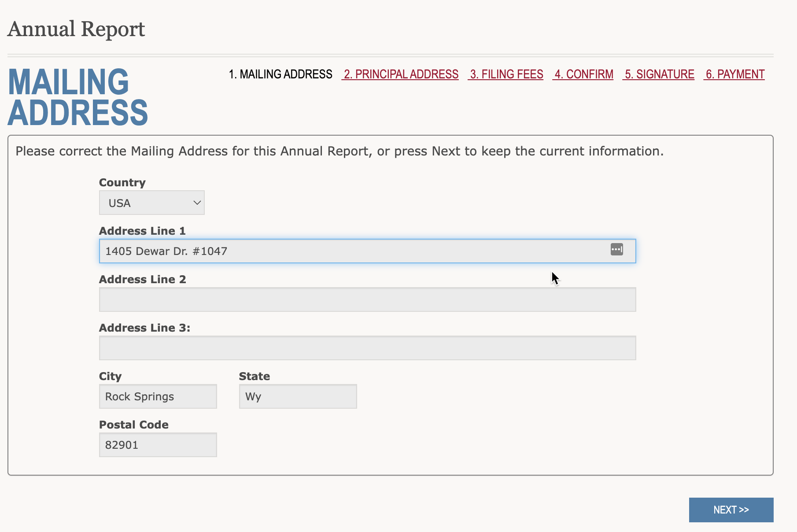Click the Annual Report page title
The image size is (797, 532).
pyautogui.click(x=76, y=30)
